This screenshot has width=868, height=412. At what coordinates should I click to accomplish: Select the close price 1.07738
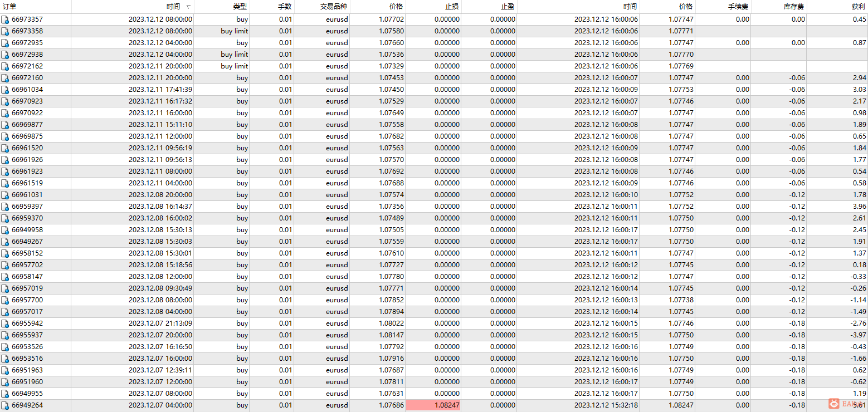681,300
